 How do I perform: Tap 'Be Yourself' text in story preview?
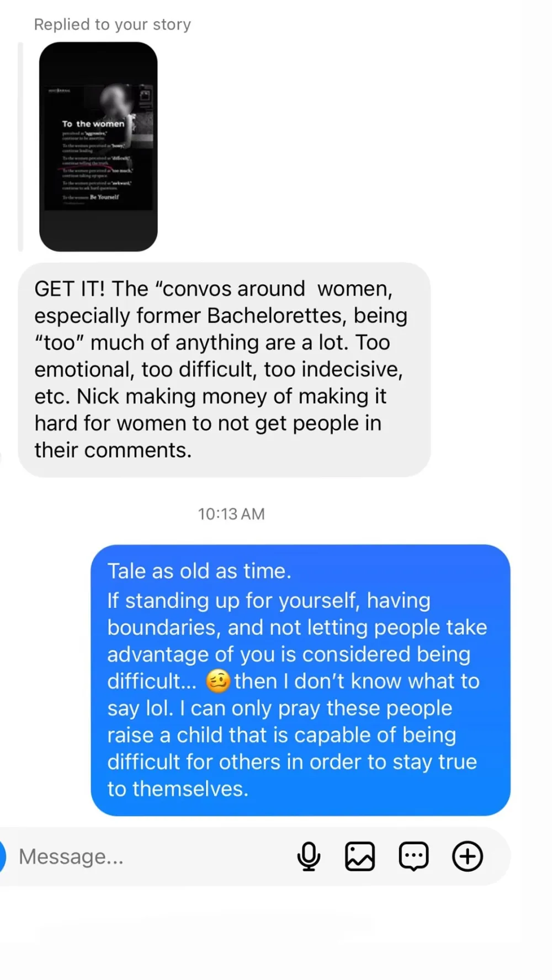click(x=104, y=196)
